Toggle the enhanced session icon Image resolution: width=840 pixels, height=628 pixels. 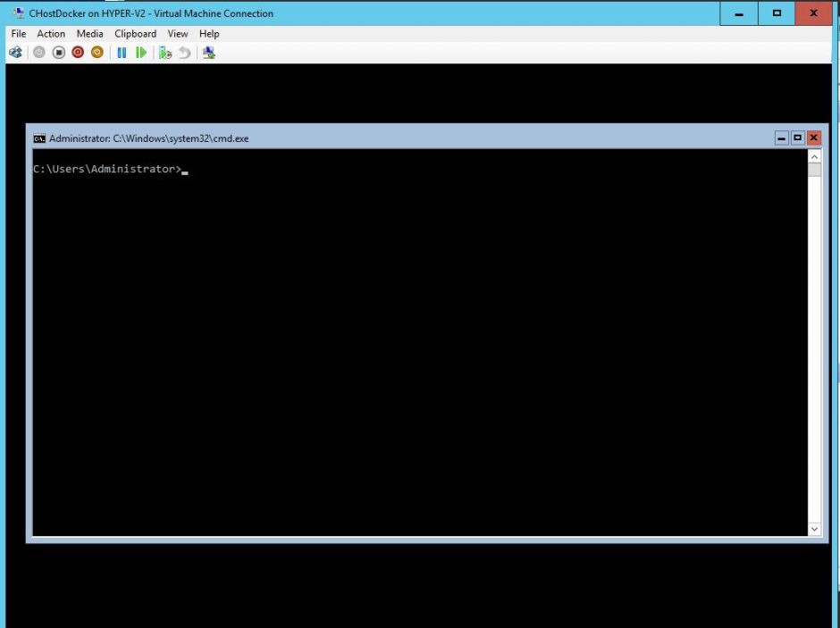[x=208, y=53]
